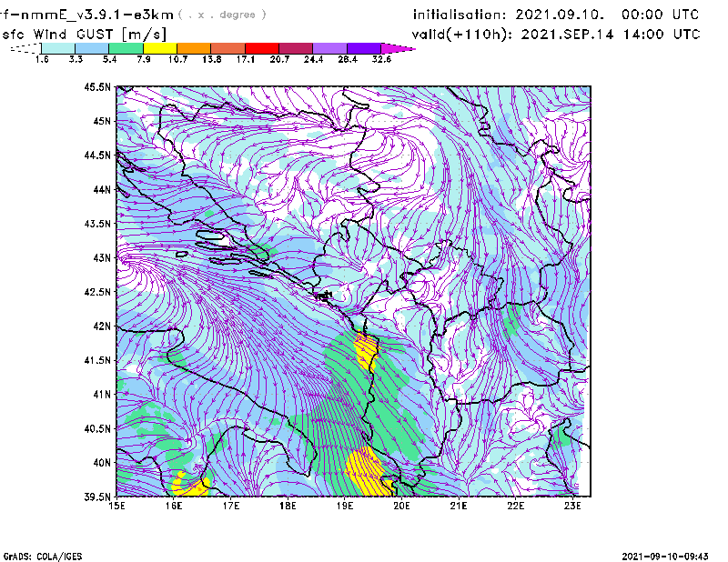
Task: Click the 42N latitude label
Action: [x=102, y=326]
